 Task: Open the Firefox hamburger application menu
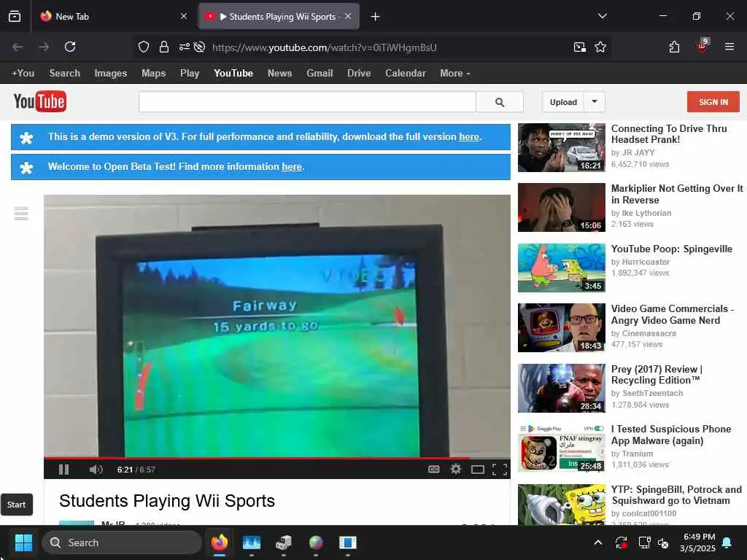729,47
